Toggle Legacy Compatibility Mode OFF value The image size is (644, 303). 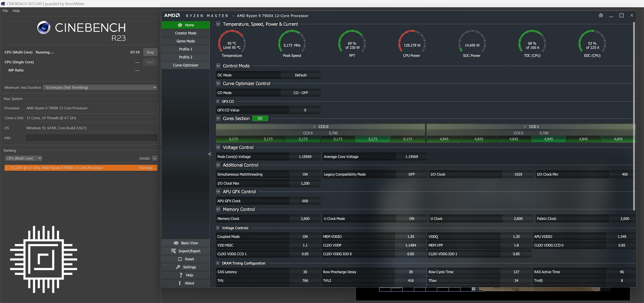click(x=412, y=174)
